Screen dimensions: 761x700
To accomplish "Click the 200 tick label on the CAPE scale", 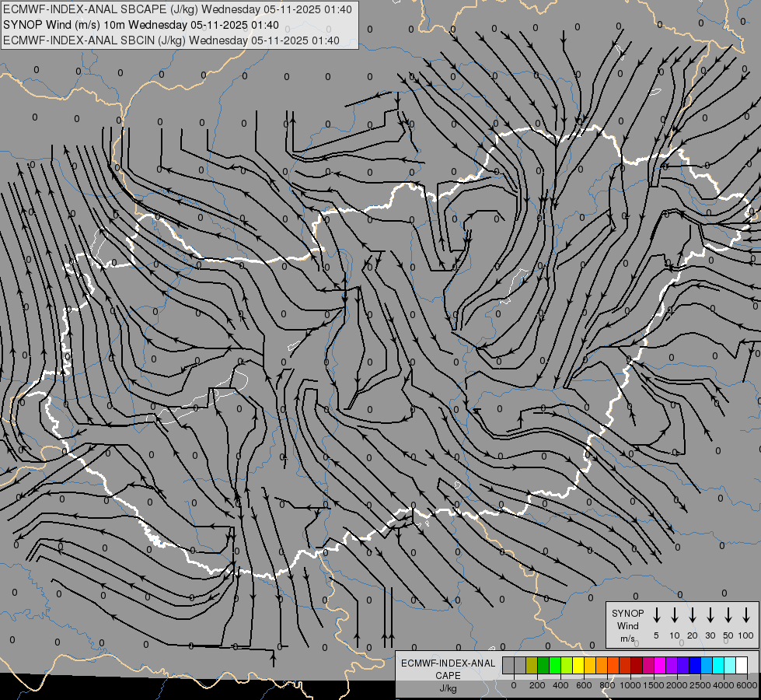I will point(537,685).
